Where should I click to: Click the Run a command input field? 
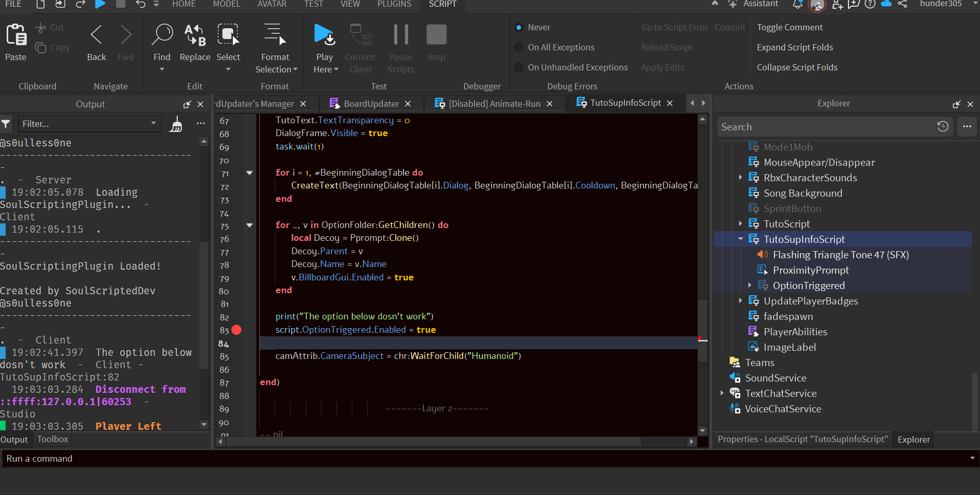pyautogui.click(x=308, y=458)
